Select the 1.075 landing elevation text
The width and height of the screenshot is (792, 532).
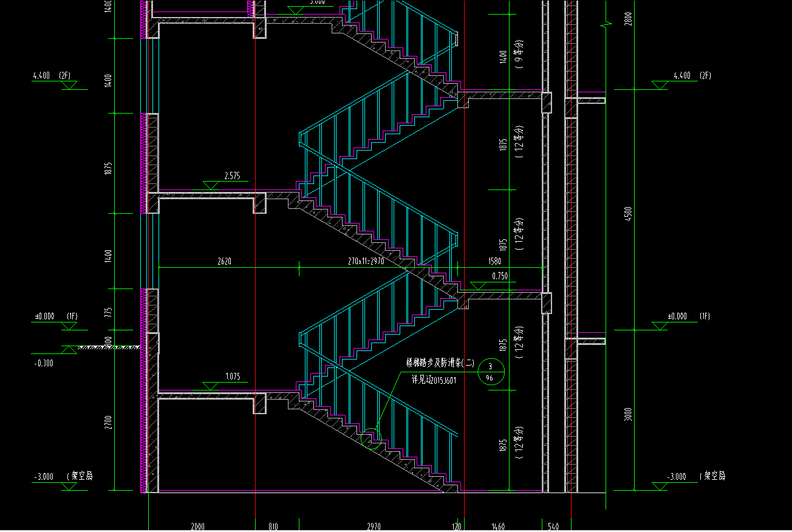(x=232, y=377)
